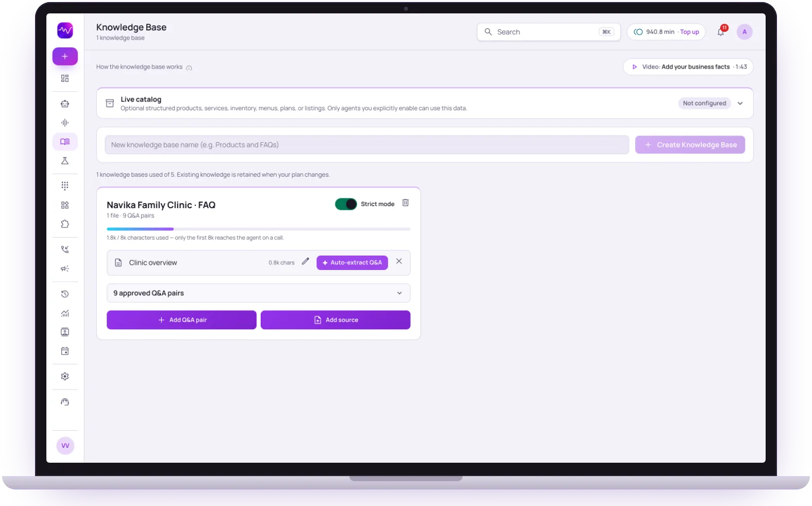Open the headset support icon in the sidebar
The height and width of the screenshot is (506, 812).
(65, 402)
